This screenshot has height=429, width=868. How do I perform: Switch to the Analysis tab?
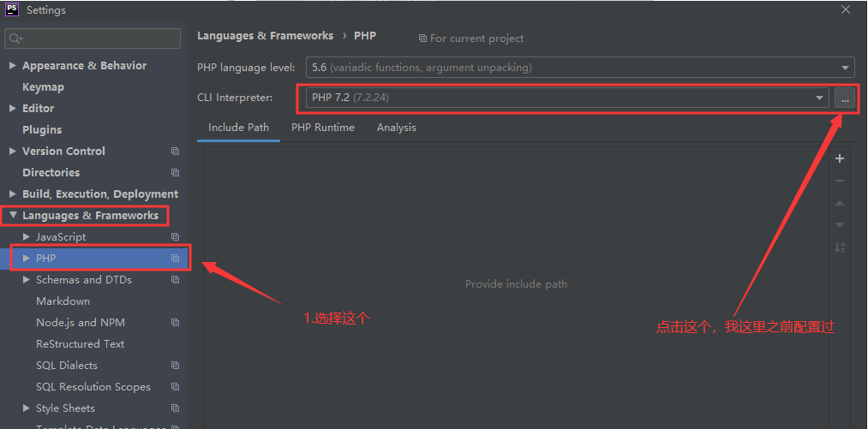pos(397,128)
